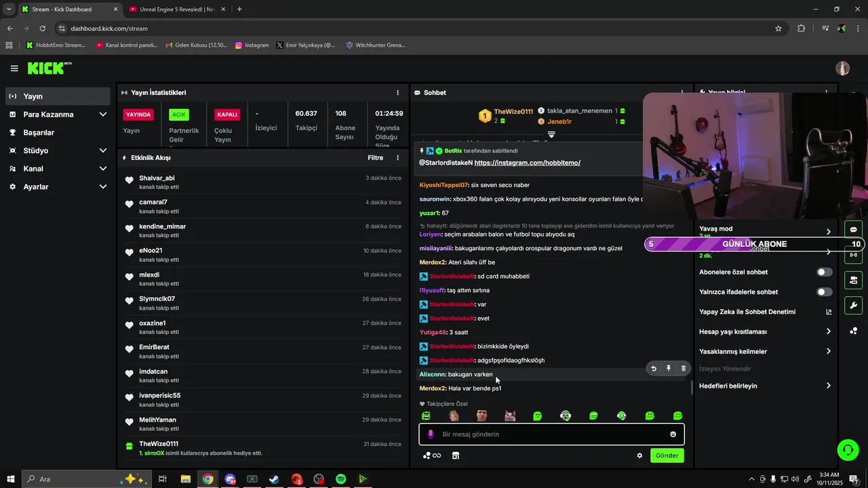Screen dimensions: 868x488
Task: Open new browser tab
Action: (x=239, y=9)
